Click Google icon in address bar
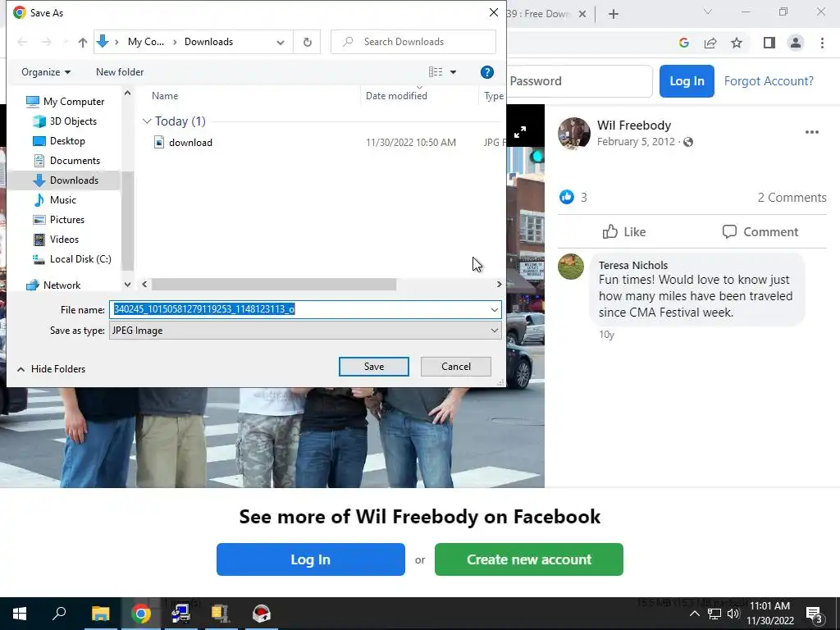 (x=683, y=43)
